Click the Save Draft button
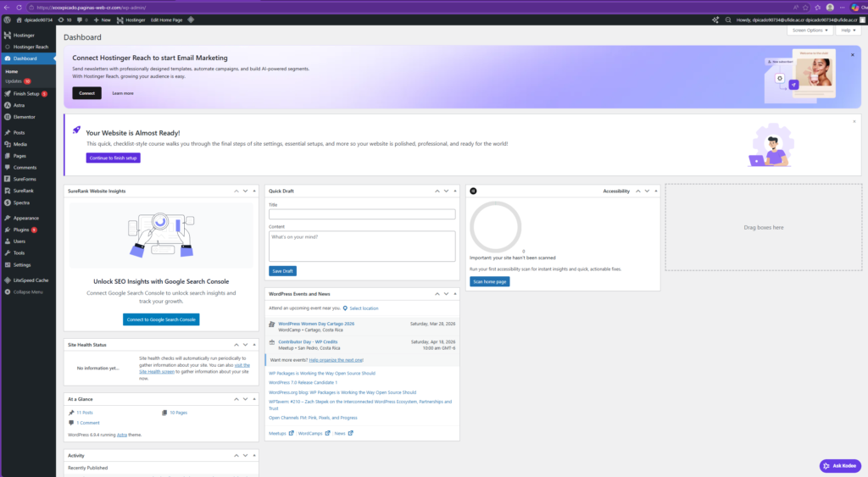The width and height of the screenshot is (868, 477). 283,271
